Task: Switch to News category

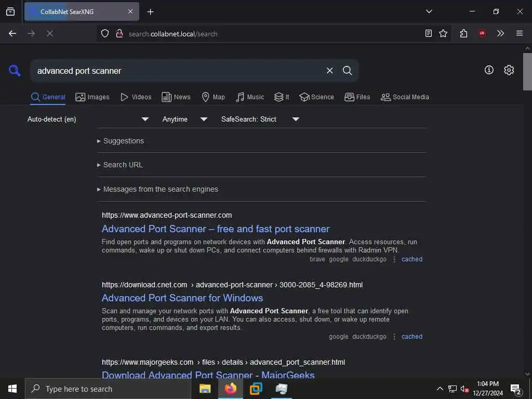Action: pyautogui.click(x=176, y=97)
